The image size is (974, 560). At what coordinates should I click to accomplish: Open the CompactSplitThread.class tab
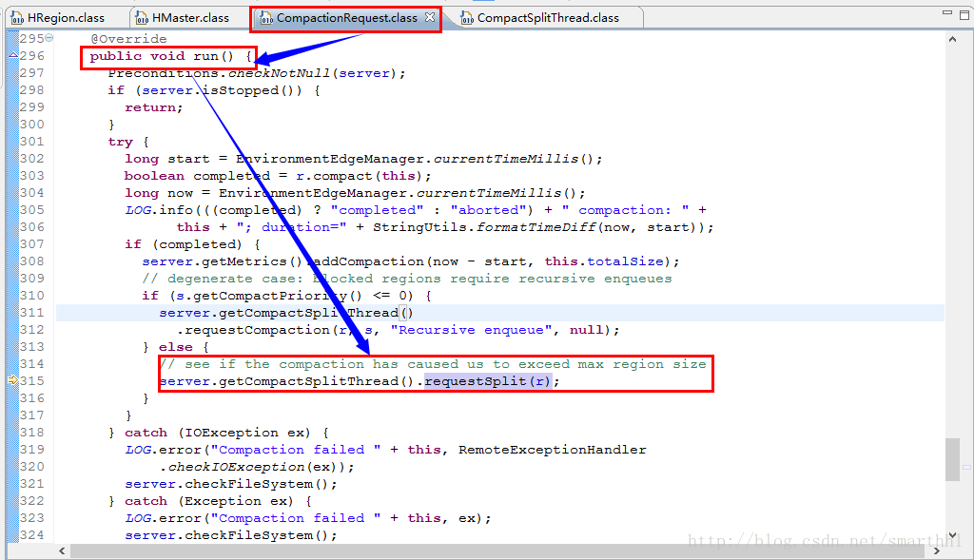[548, 18]
